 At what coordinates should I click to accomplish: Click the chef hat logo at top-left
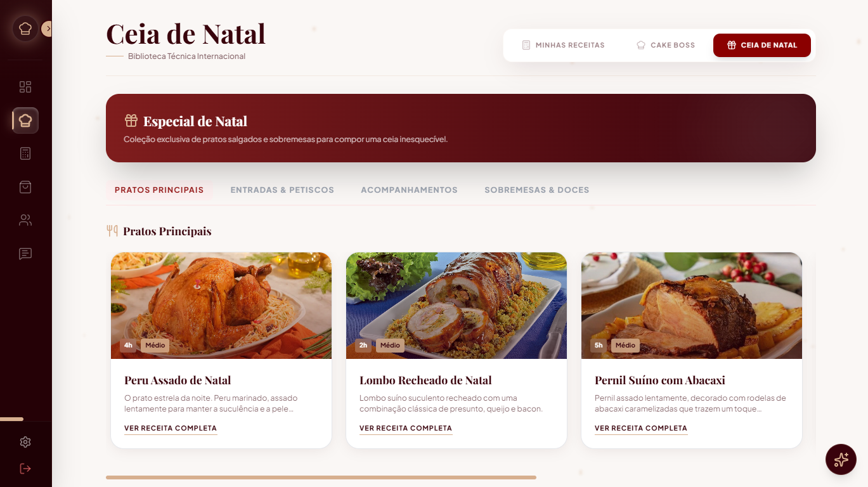pos(25,29)
